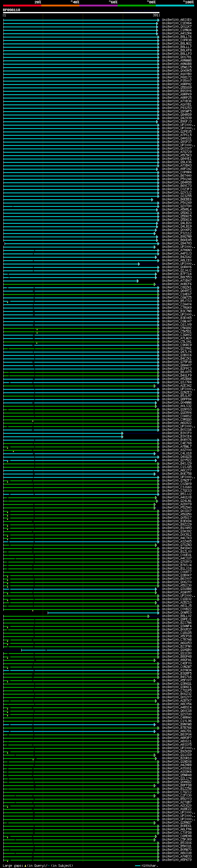Viewport: 197px width, 868px height.
Task: Select label UniRef100_Q0IDX7
Action: tap(177, 511)
